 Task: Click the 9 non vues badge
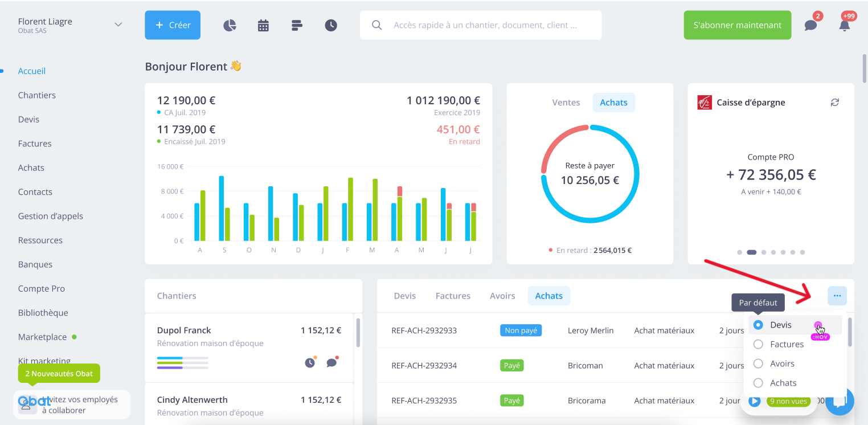tap(788, 401)
